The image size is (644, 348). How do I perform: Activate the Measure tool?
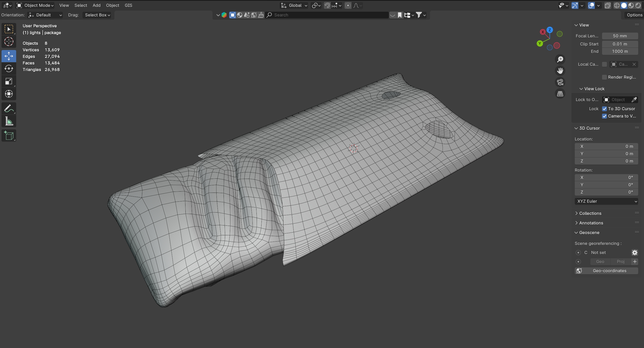point(9,122)
